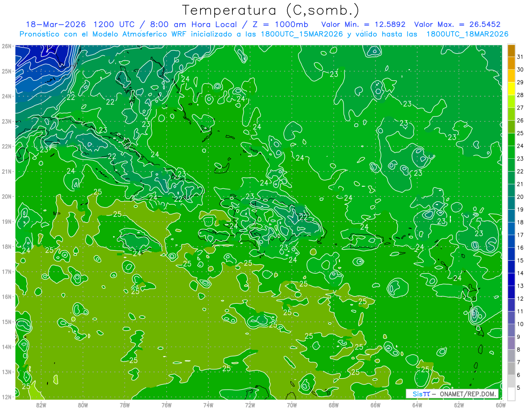Click the "24N" latitude axis label
Viewport: 532px width, 411px height.
[x=7, y=96]
